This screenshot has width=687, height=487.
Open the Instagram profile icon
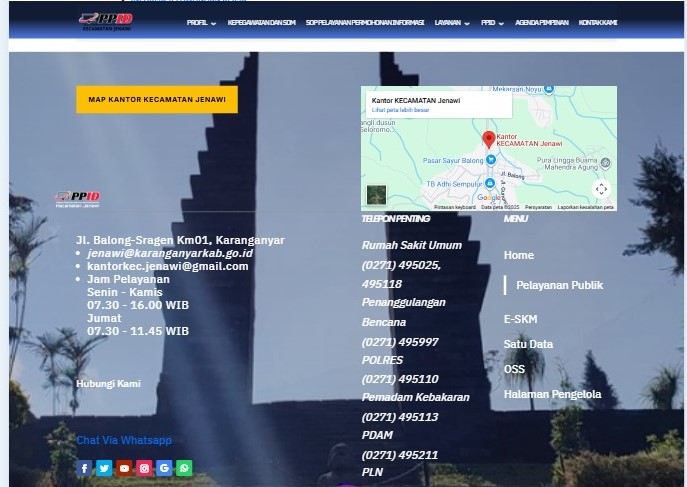[x=144, y=468]
